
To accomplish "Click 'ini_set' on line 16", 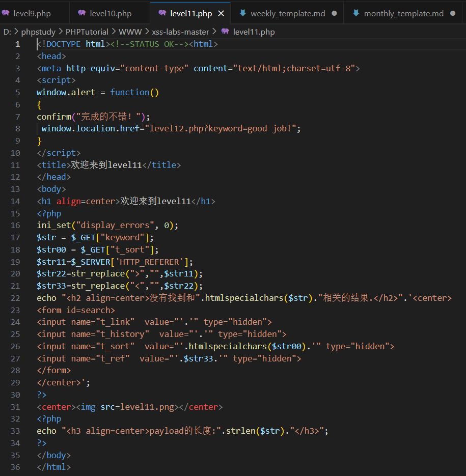I will 54,225.
